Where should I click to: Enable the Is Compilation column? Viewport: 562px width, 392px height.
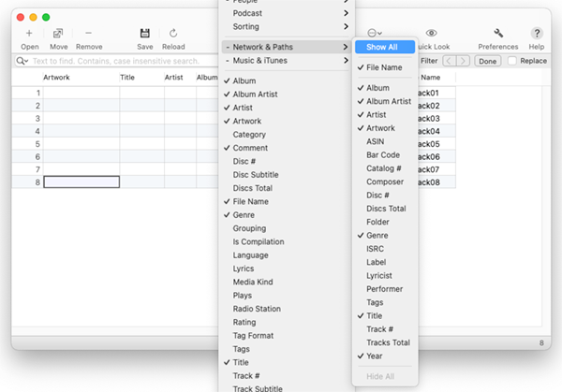coord(287,241)
